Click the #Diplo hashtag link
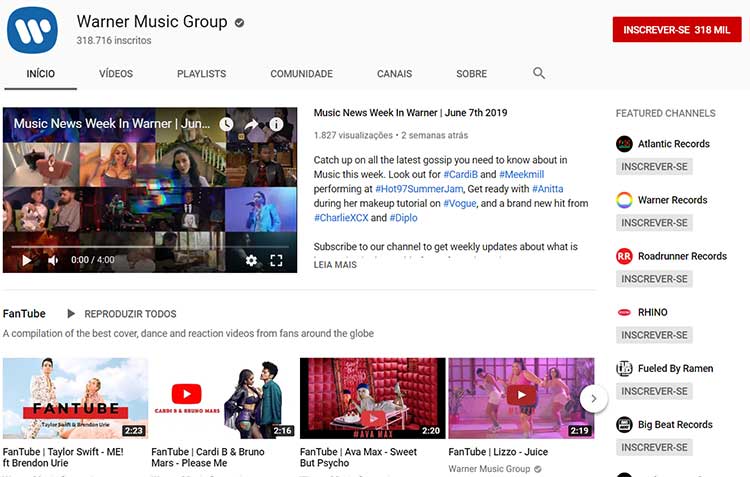The image size is (750, 477). pyautogui.click(x=403, y=218)
